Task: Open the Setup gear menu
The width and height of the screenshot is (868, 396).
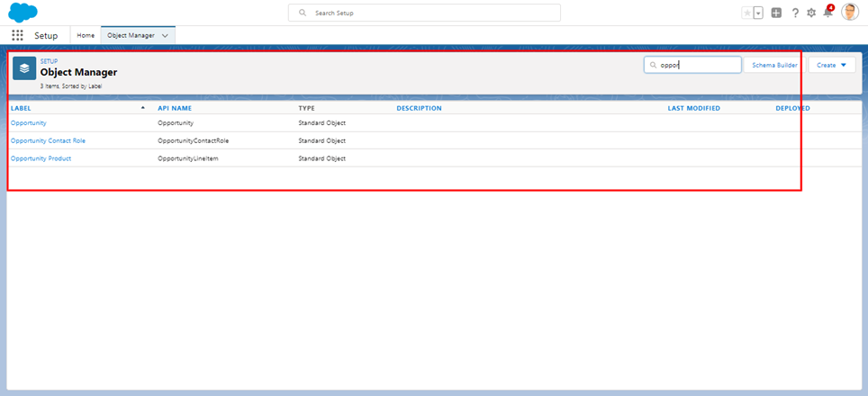Action: click(x=811, y=13)
